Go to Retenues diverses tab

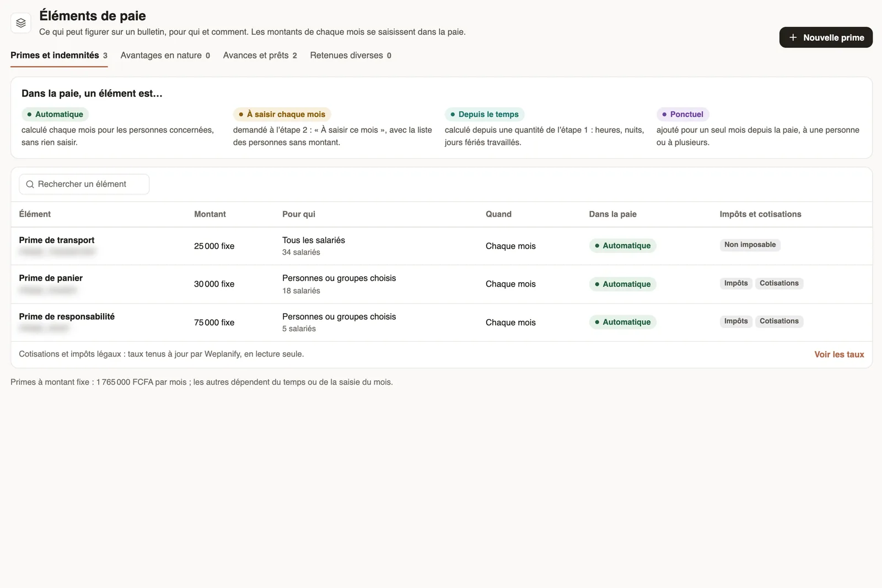click(x=351, y=56)
